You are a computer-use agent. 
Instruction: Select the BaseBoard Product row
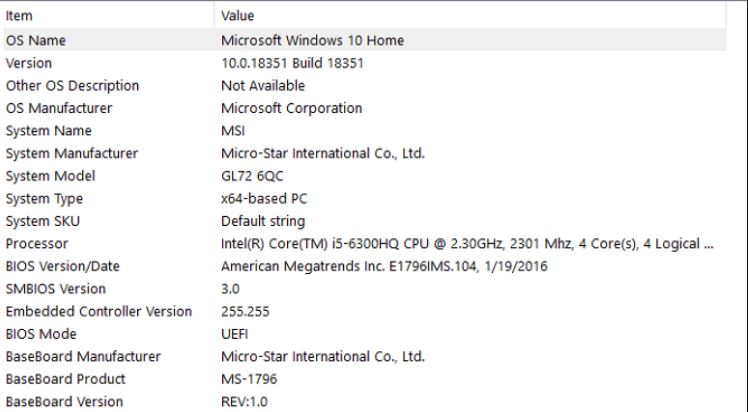pos(365,379)
